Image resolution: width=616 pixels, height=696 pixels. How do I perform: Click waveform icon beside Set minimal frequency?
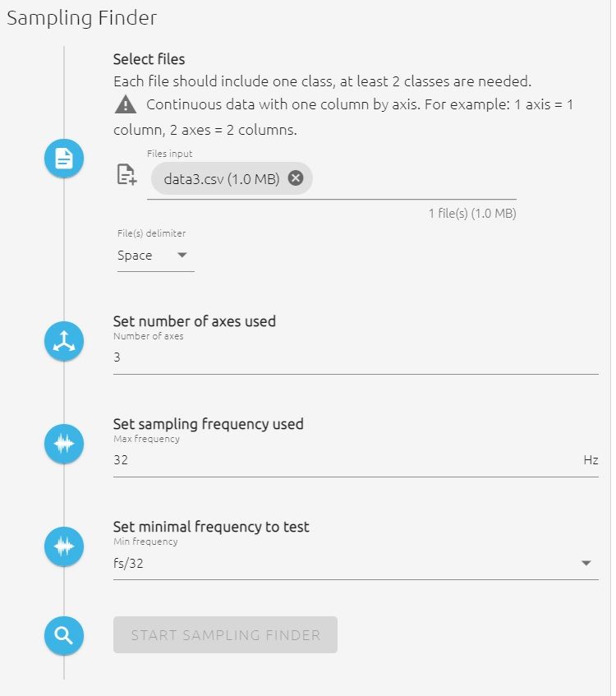[64, 547]
